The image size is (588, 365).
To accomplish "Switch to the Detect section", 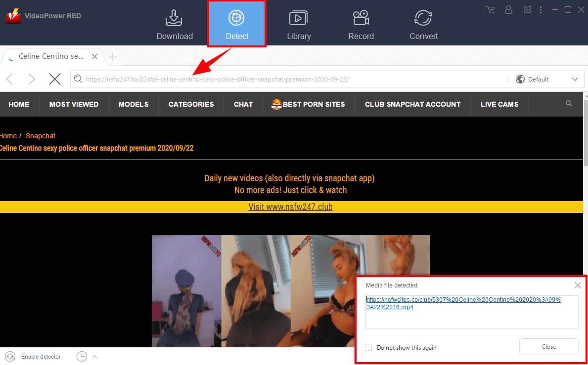I will [237, 25].
